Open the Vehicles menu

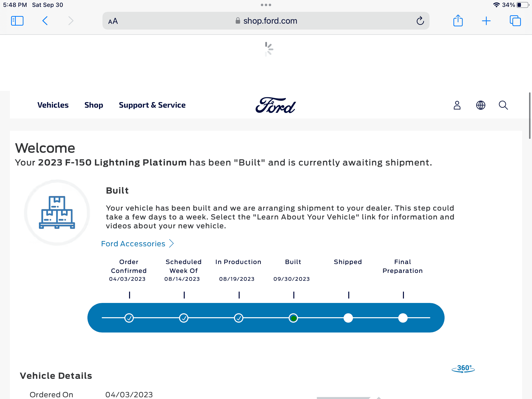pyautogui.click(x=53, y=105)
